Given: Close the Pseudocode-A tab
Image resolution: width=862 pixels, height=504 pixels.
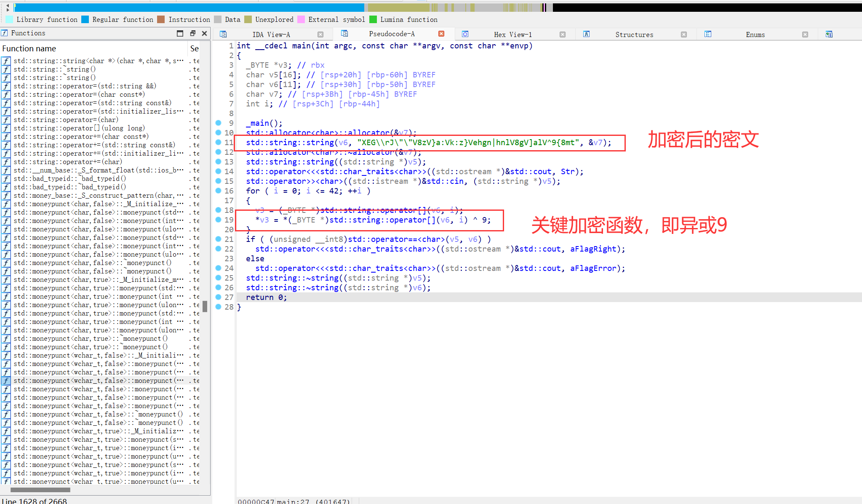Looking at the screenshot, I should point(441,34).
